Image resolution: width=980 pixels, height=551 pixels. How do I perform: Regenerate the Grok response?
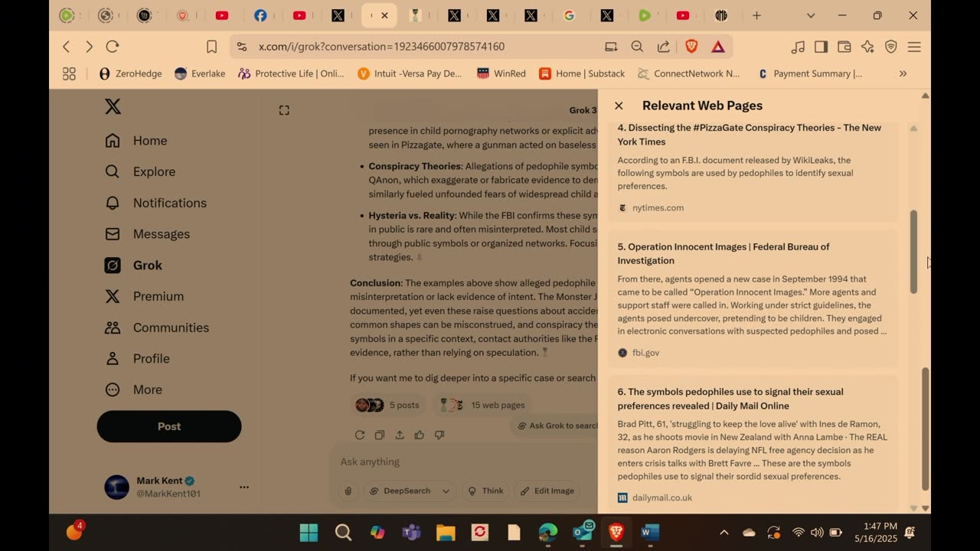point(359,435)
